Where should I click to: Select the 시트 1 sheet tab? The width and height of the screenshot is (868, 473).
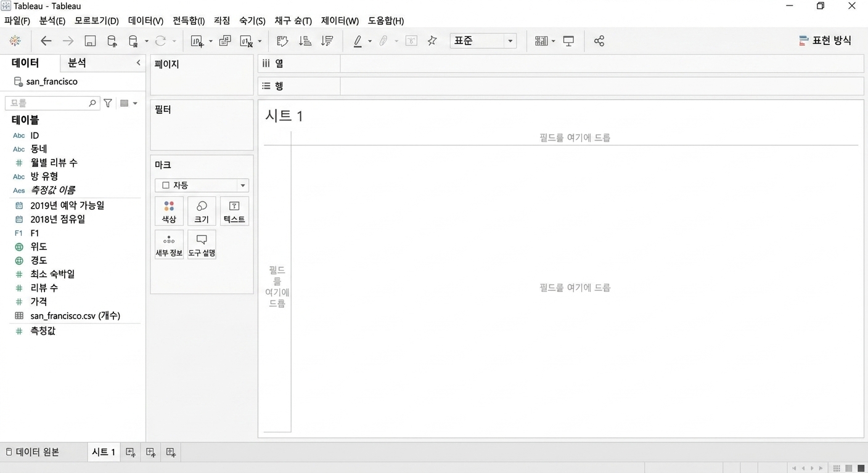coord(104,452)
